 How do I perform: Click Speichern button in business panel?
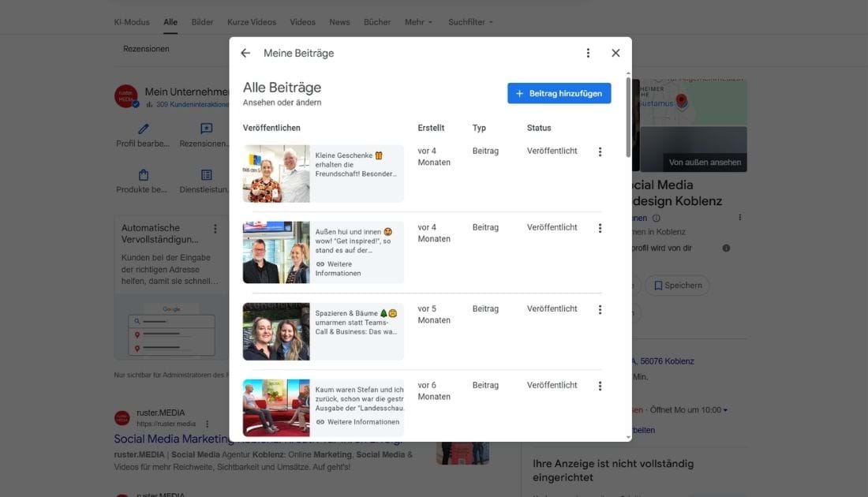677,286
